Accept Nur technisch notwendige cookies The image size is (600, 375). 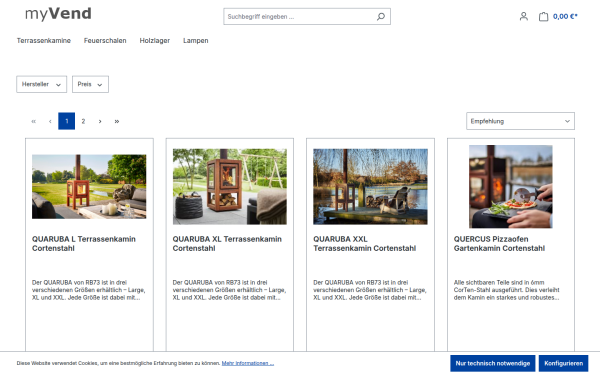492,363
